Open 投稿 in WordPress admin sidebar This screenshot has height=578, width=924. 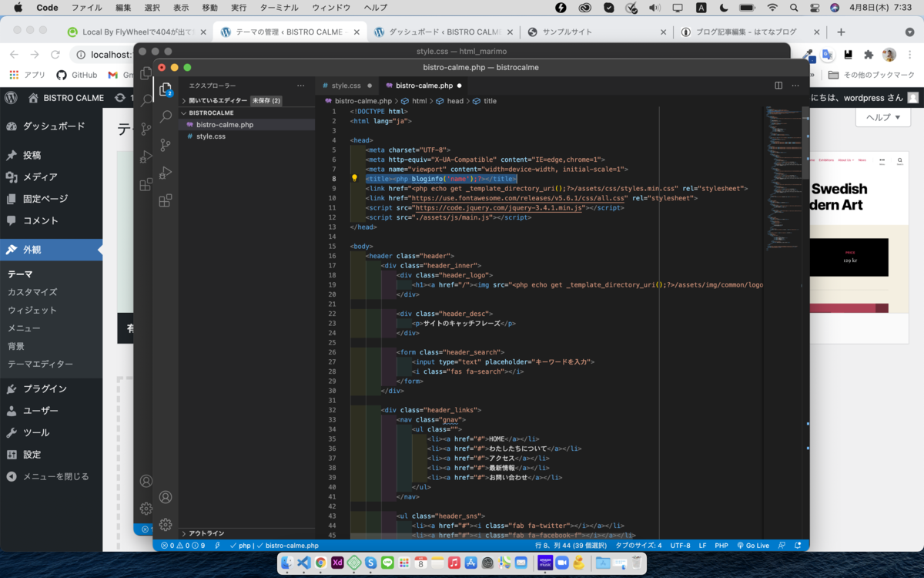pos(51,155)
